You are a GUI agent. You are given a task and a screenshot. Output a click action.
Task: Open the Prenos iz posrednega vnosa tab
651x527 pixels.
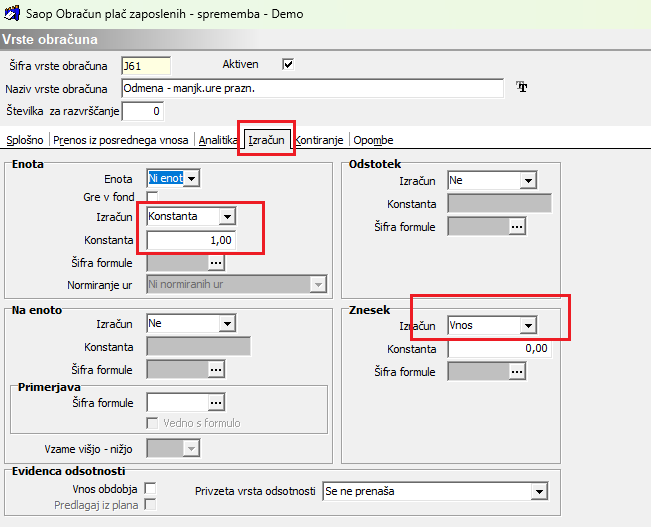[x=121, y=140]
